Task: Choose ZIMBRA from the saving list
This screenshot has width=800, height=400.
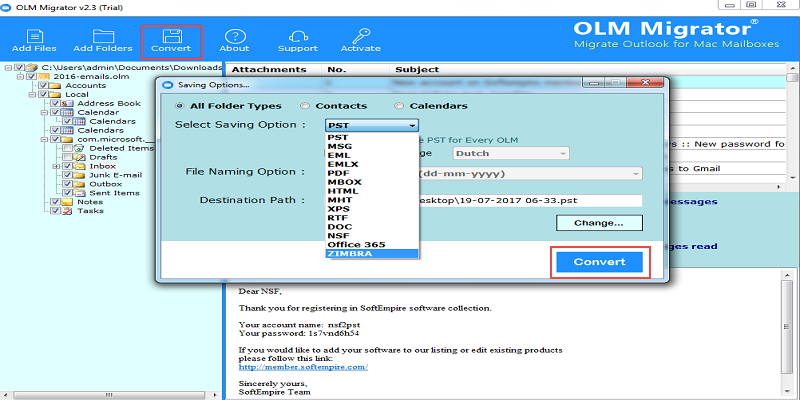Action: [372, 254]
